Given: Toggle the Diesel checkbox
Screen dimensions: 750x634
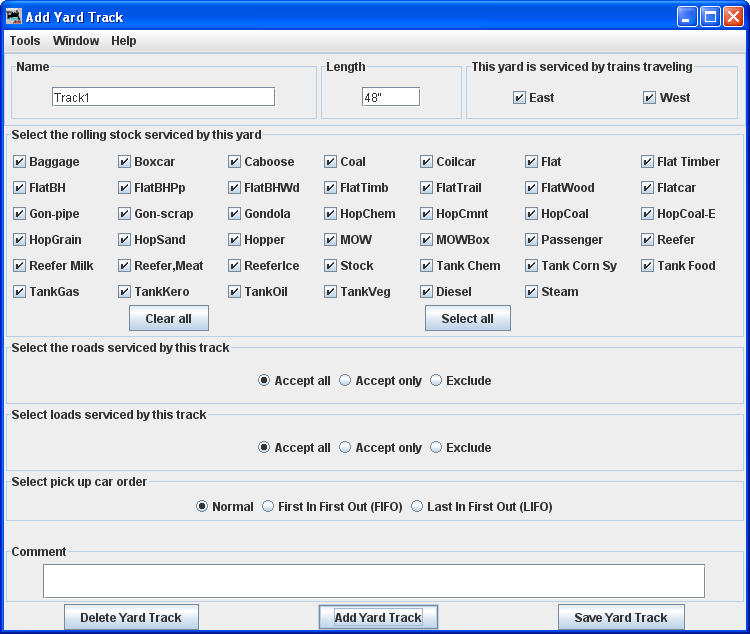Looking at the screenshot, I should pos(426,292).
